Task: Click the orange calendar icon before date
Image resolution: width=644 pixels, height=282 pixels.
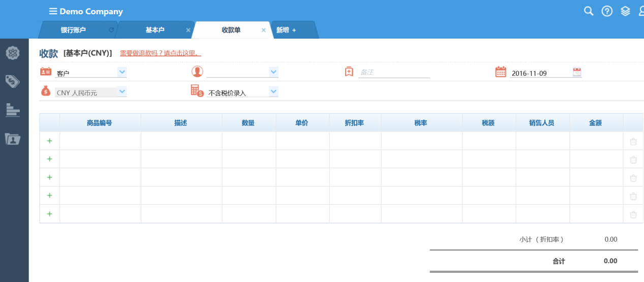Action: click(501, 72)
